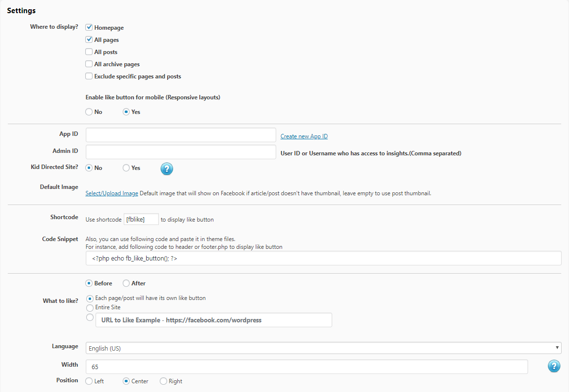
Task: Click the 'Kid Directed Site?' label
Action: pos(55,167)
